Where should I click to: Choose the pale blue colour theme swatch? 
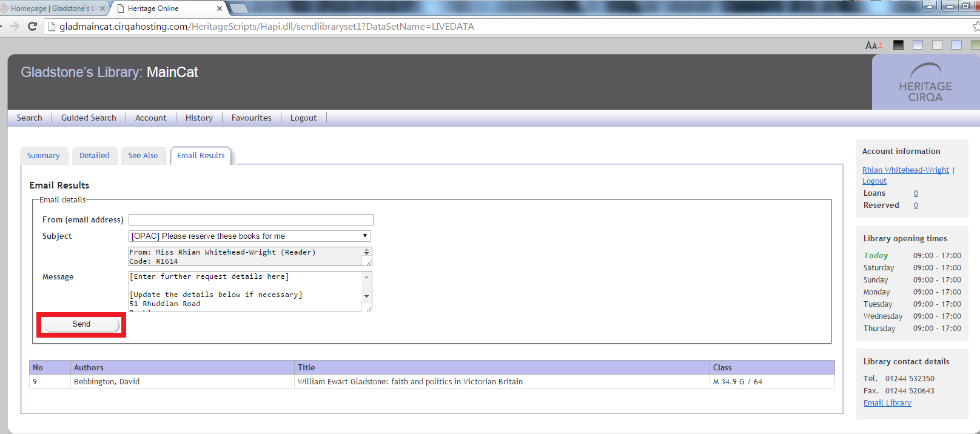point(956,45)
